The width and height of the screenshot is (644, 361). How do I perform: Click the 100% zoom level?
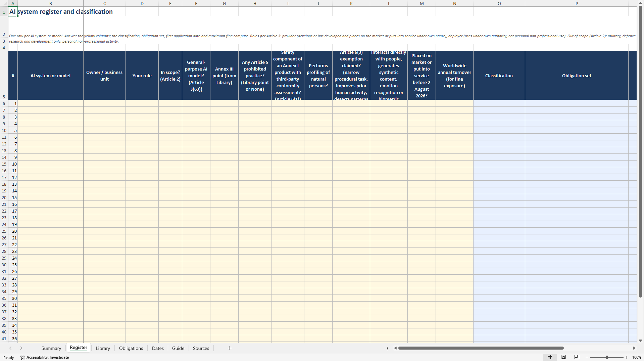637,357
